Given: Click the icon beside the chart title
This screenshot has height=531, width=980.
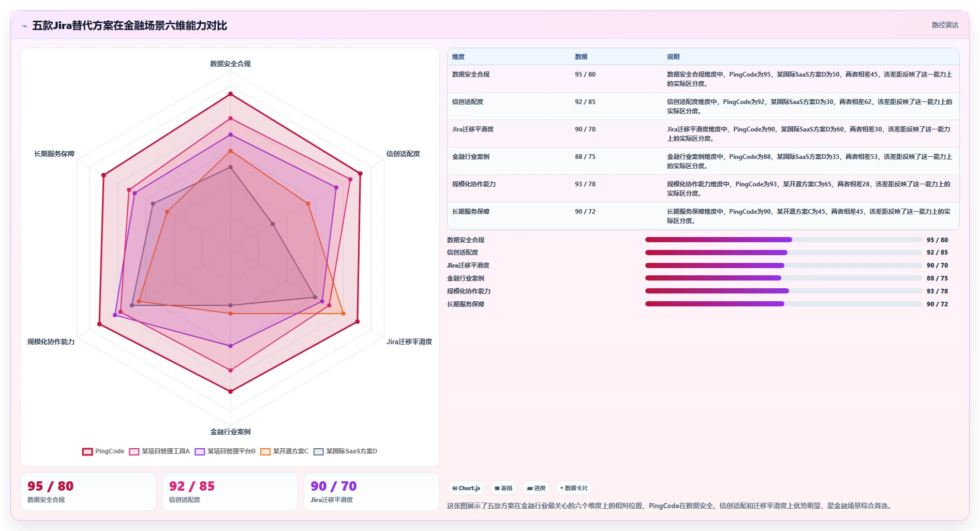Looking at the screenshot, I should (24, 26).
